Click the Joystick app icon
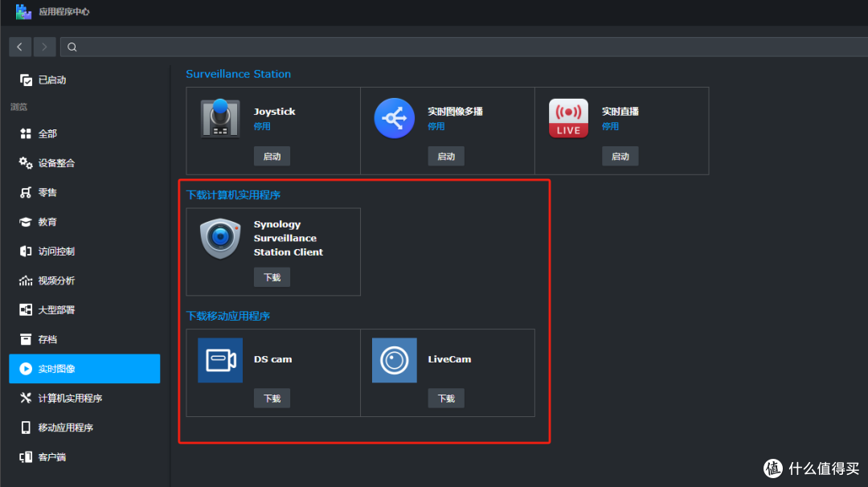868x487 pixels. 220,118
